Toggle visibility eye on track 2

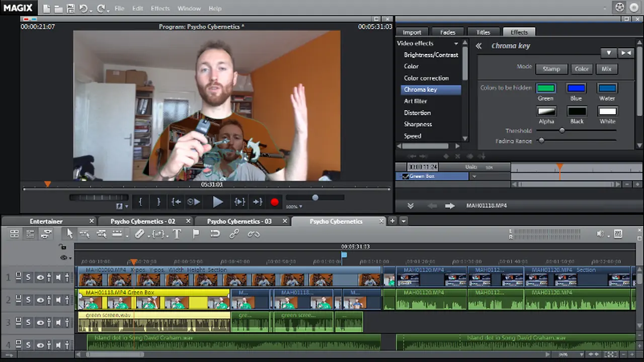pos(40,300)
